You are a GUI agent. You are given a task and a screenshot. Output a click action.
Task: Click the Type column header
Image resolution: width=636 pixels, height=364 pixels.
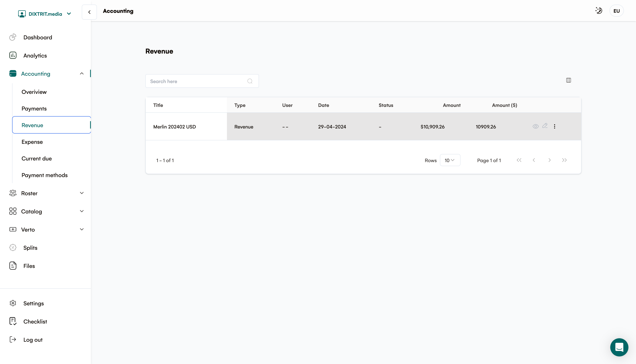point(240,105)
